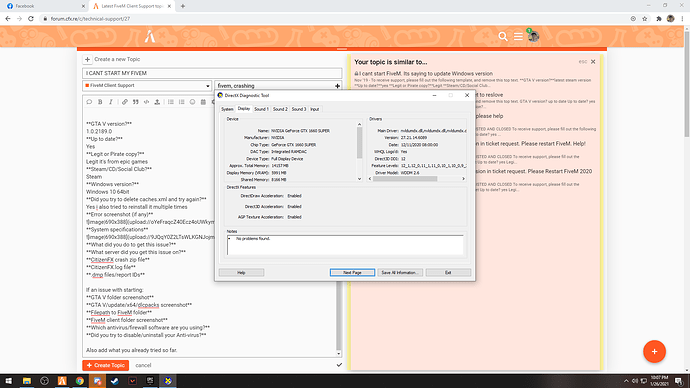The height and width of the screenshot is (388, 690).
Task: Open the forum hamburger menu
Action: coord(518,37)
